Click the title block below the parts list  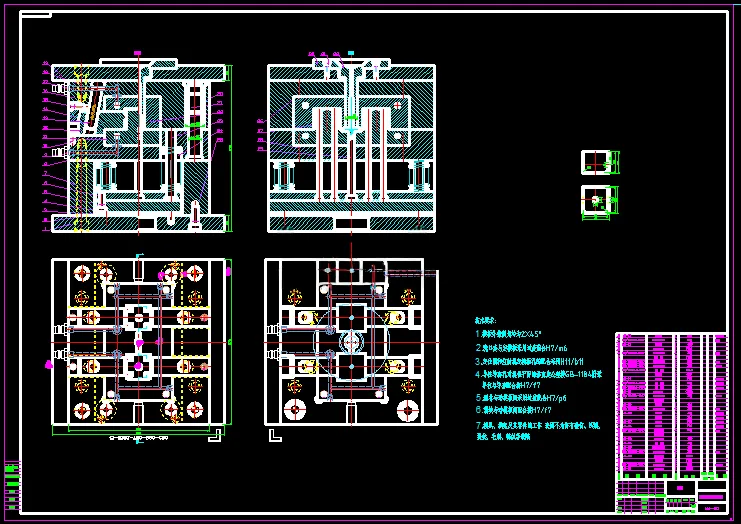click(672, 496)
